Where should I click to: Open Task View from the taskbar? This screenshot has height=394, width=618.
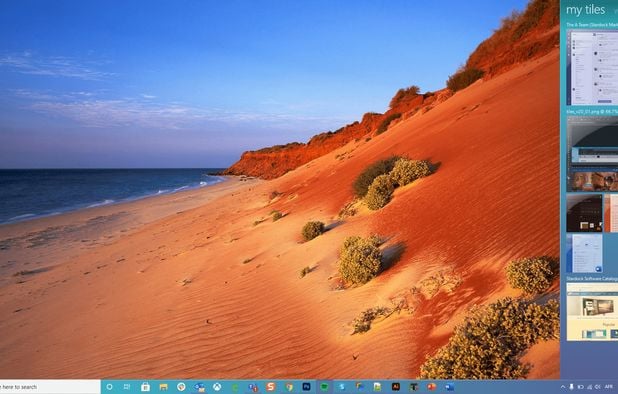[127, 387]
